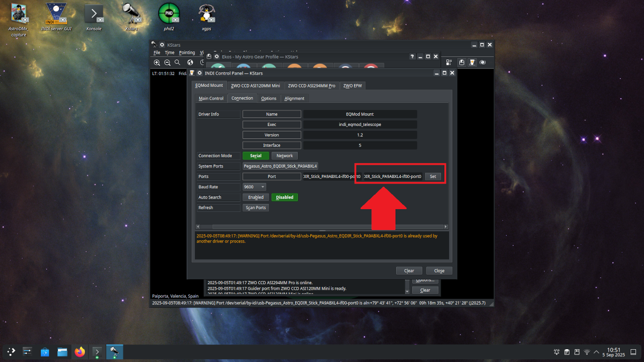Click the EQMod Mount driver Name value

360,114
